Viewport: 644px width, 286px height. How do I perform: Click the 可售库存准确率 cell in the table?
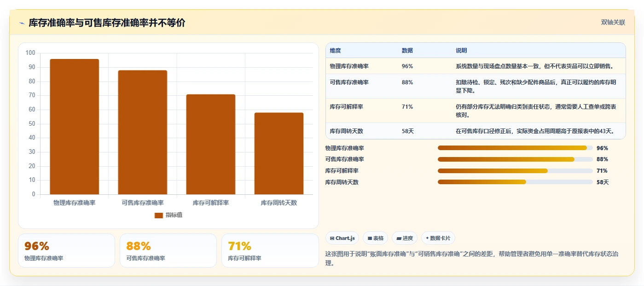tap(349, 82)
